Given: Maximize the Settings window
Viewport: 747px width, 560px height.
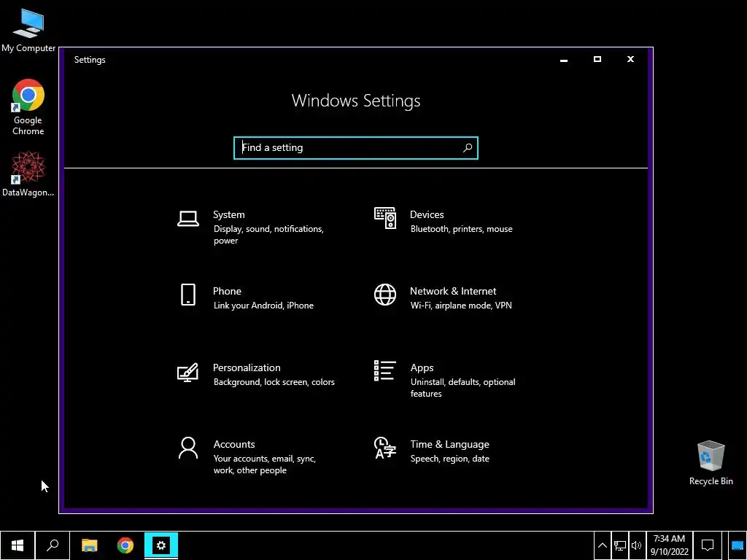Looking at the screenshot, I should point(597,60).
